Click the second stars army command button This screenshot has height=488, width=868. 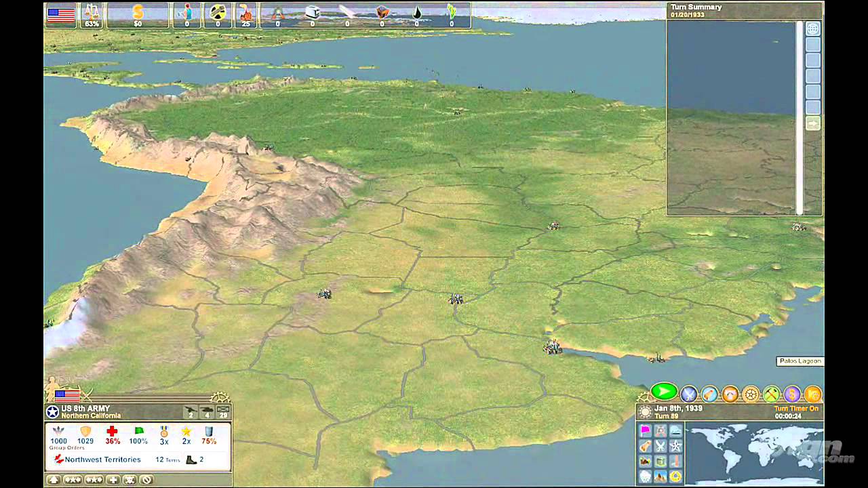click(x=94, y=480)
